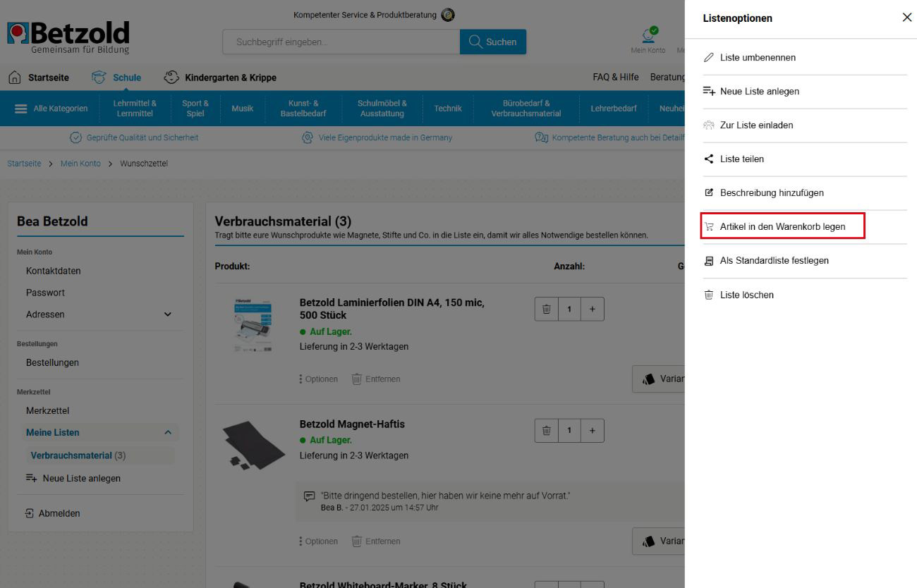
Task: Open Bestellungen sidebar link
Action: [53, 362]
